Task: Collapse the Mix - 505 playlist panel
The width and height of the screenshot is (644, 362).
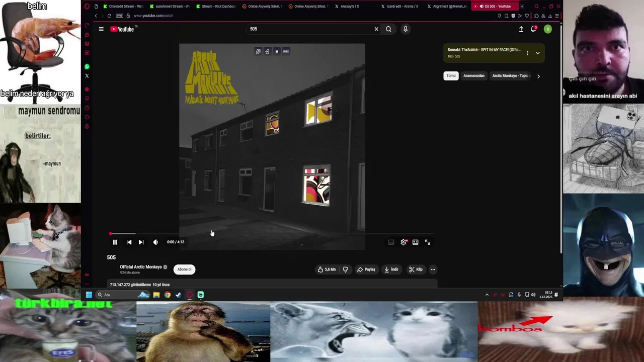Action: [537, 53]
